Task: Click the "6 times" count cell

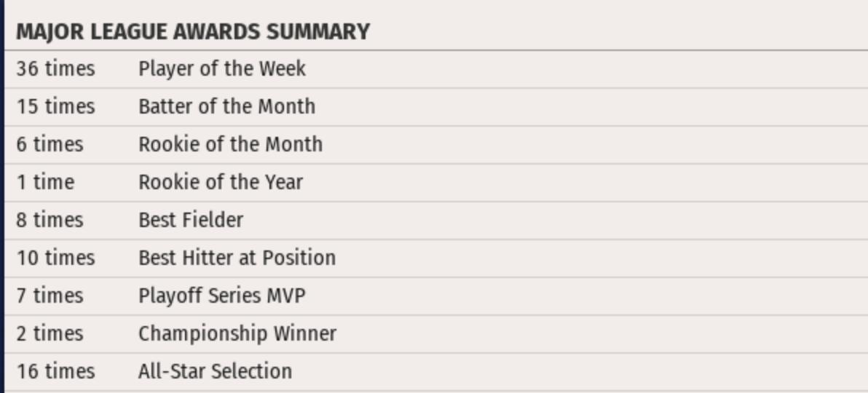Action: pyautogui.click(x=50, y=144)
